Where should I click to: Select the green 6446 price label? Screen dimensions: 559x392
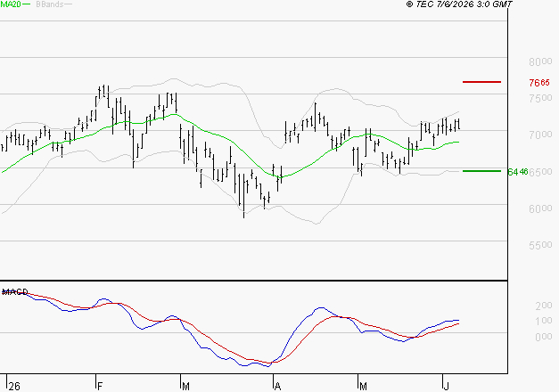point(518,172)
